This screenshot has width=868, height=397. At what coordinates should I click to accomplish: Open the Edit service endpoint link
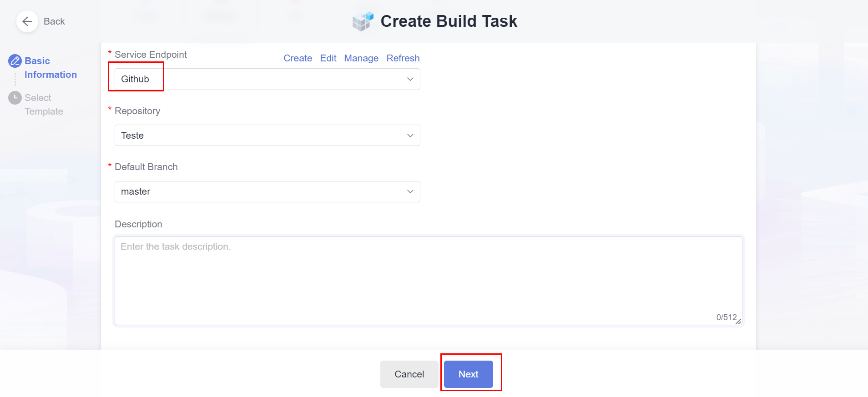[x=328, y=58]
